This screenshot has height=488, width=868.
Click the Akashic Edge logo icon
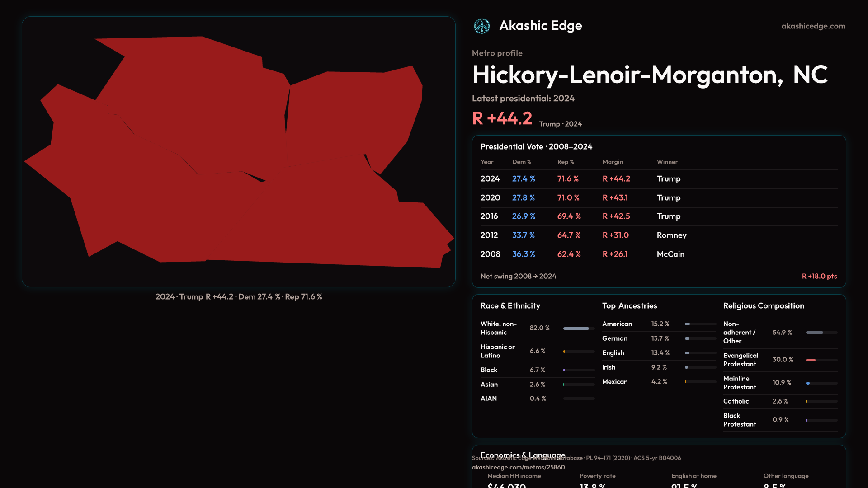pyautogui.click(x=481, y=26)
